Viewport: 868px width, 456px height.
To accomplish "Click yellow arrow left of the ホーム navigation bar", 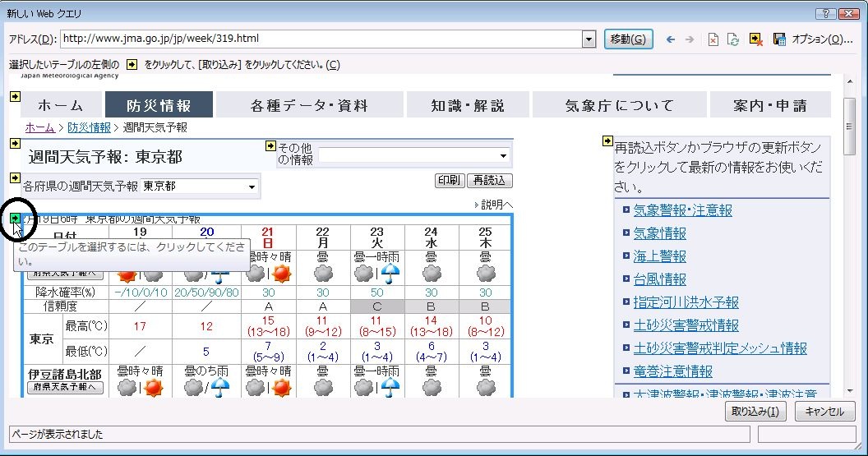I will click(x=15, y=97).
